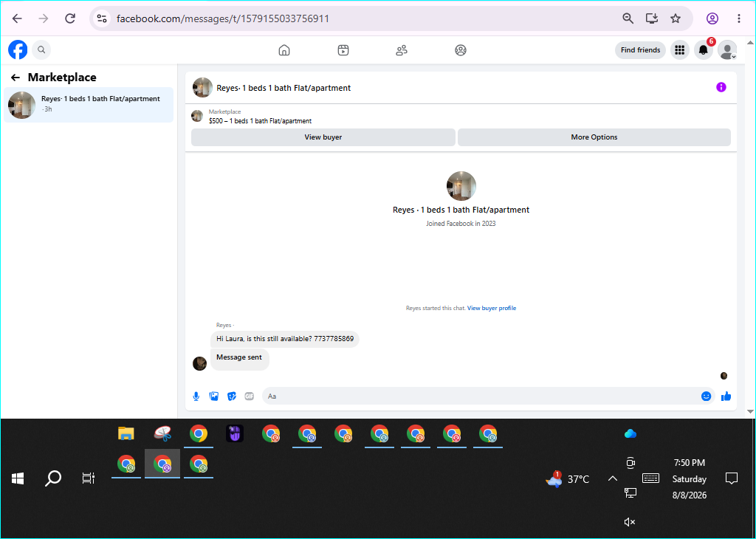The image size is (756, 539).
Task: Attach a photo using image icon
Action: coord(214,396)
